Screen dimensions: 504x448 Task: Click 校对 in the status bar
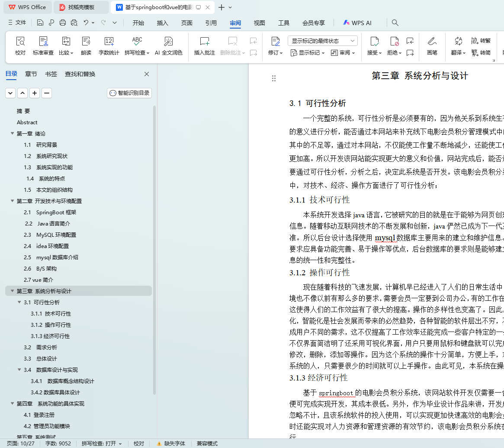pos(139,444)
